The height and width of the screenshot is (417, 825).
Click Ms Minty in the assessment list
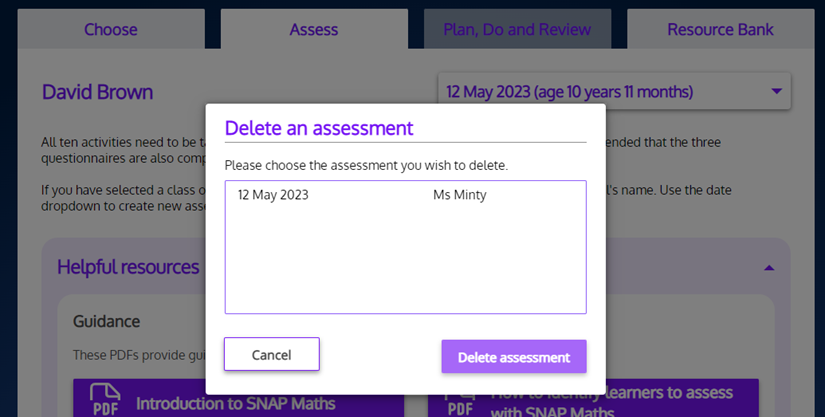[459, 195]
